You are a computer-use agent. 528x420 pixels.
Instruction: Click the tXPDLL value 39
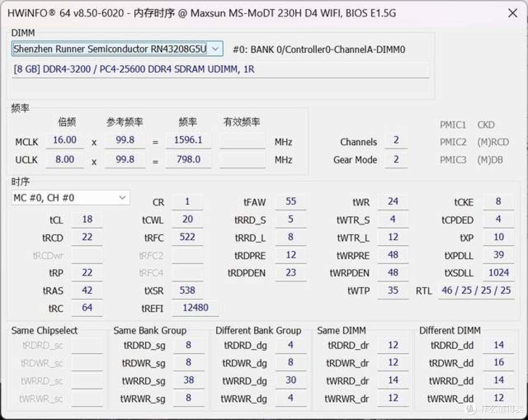pyautogui.click(x=499, y=255)
